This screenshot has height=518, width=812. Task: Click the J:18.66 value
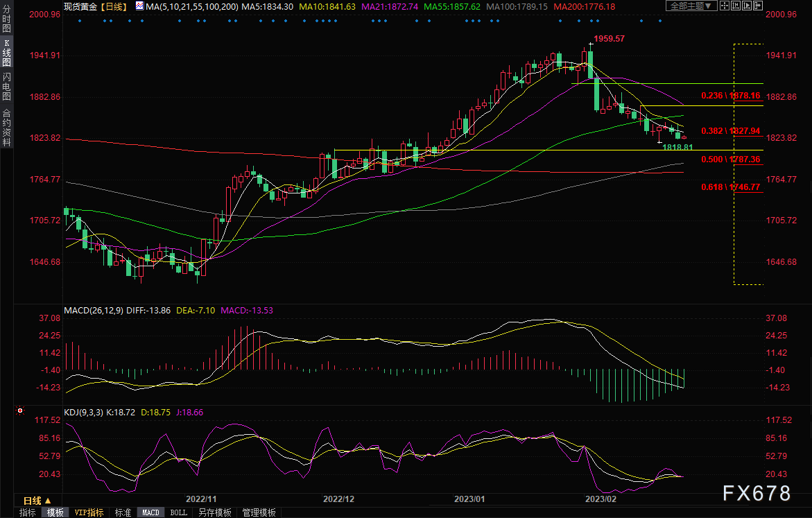click(189, 413)
